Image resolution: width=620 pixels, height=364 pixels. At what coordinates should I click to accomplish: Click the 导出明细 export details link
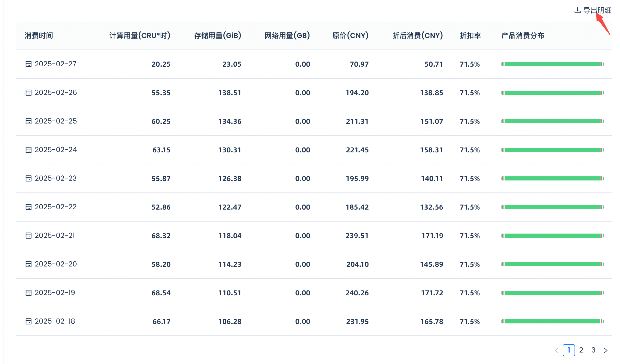point(597,10)
